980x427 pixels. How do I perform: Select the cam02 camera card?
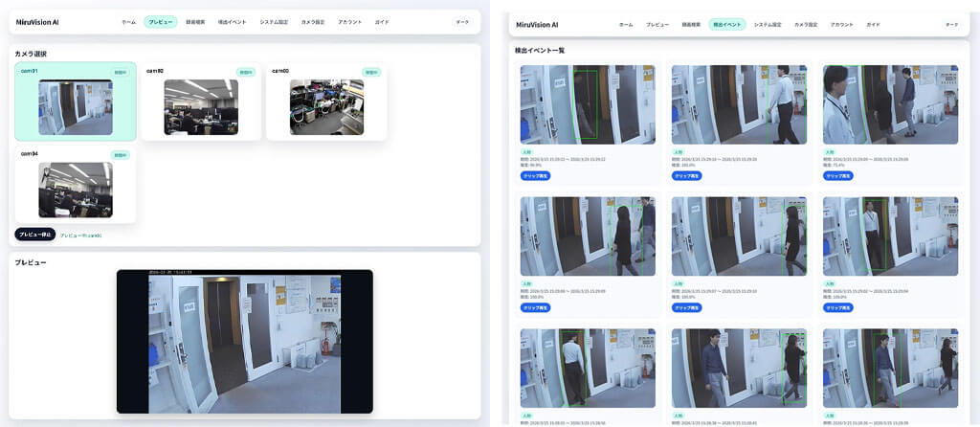coord(201,101)
